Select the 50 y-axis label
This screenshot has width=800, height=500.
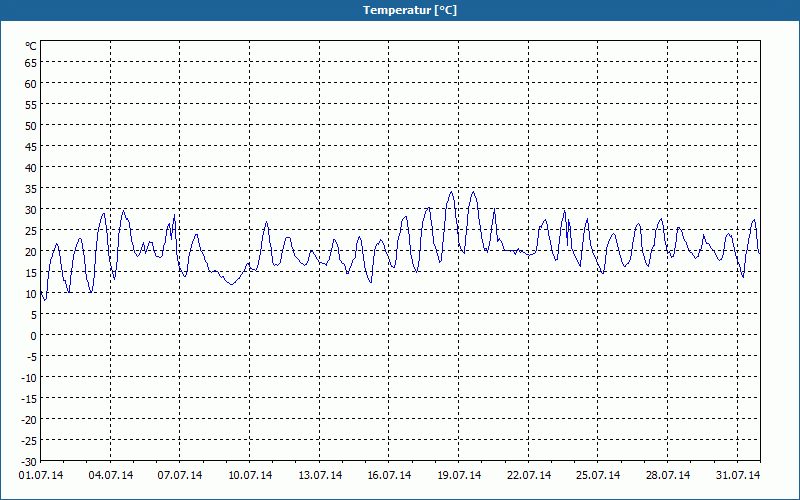30,126
